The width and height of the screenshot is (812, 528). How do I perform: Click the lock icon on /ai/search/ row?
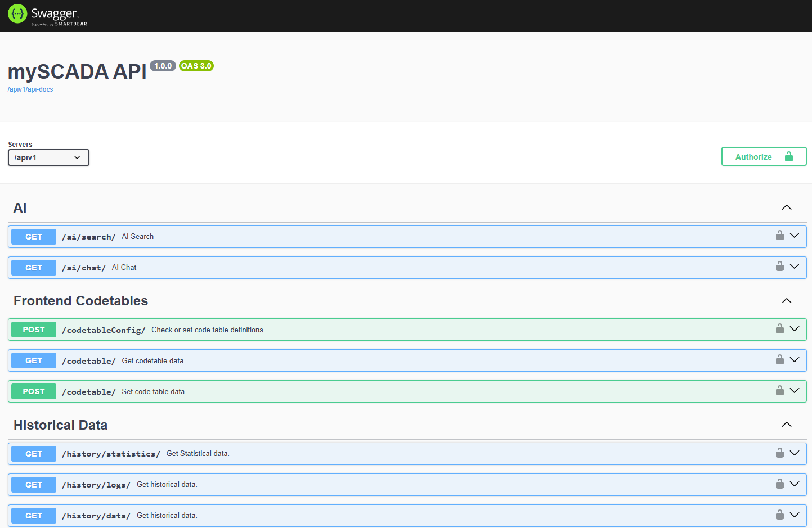tap(779, 236)
